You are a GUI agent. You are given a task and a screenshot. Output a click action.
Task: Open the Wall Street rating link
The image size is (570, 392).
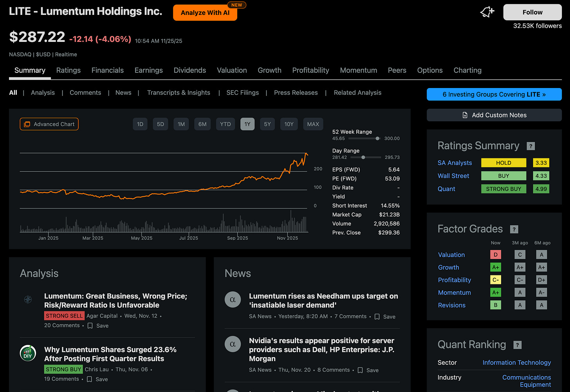pos(453,176)
